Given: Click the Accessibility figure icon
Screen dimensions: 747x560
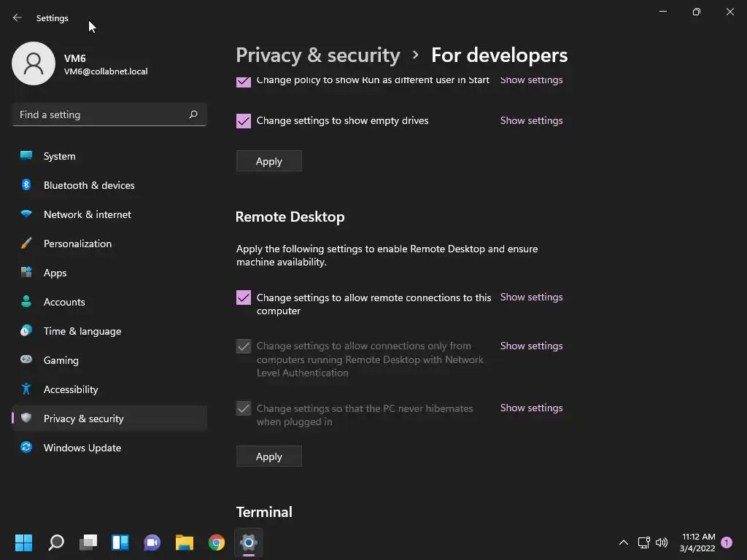Looking at the screenshot, I should (26, 389).
